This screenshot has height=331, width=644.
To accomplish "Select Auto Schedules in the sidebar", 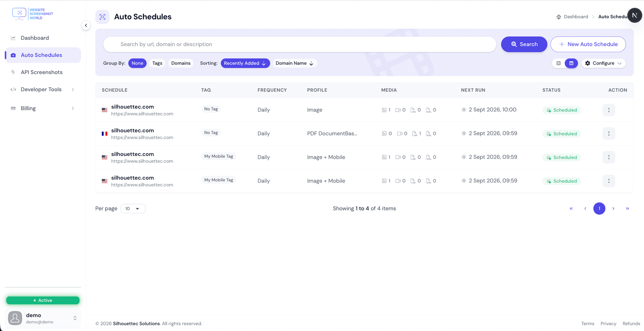I will [43, 55].
